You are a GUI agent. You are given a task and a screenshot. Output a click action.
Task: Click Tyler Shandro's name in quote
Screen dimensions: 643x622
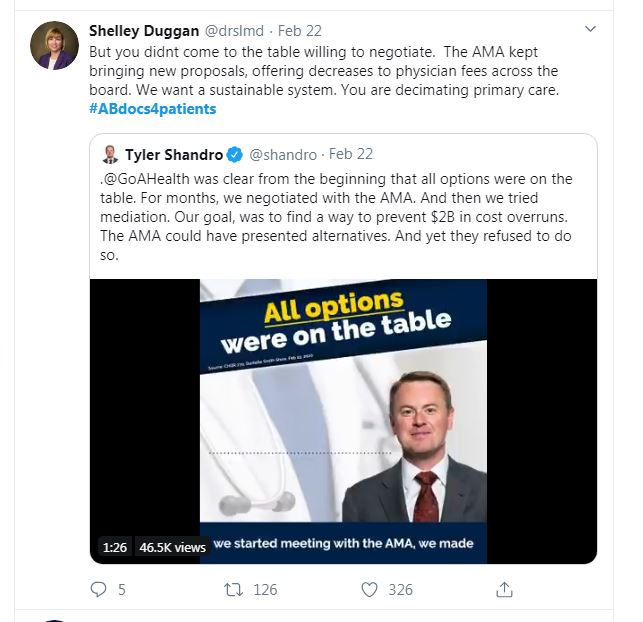click(173, 155)
